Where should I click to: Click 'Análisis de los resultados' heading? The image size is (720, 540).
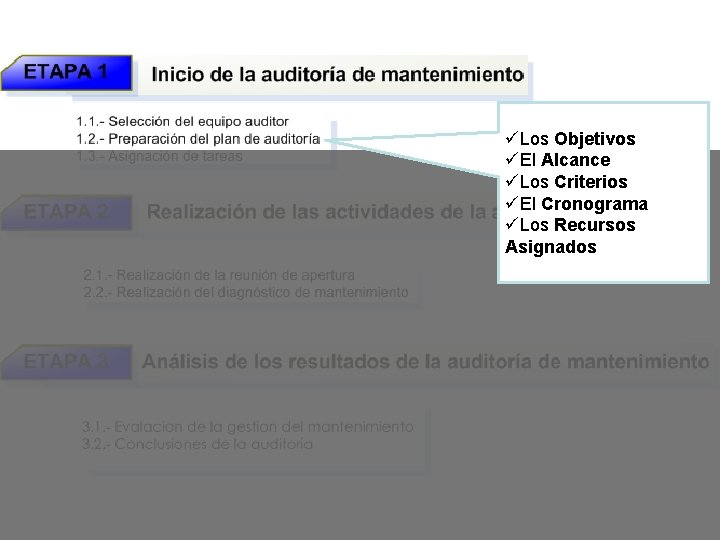pyautogui.click(x=426, y=362)
